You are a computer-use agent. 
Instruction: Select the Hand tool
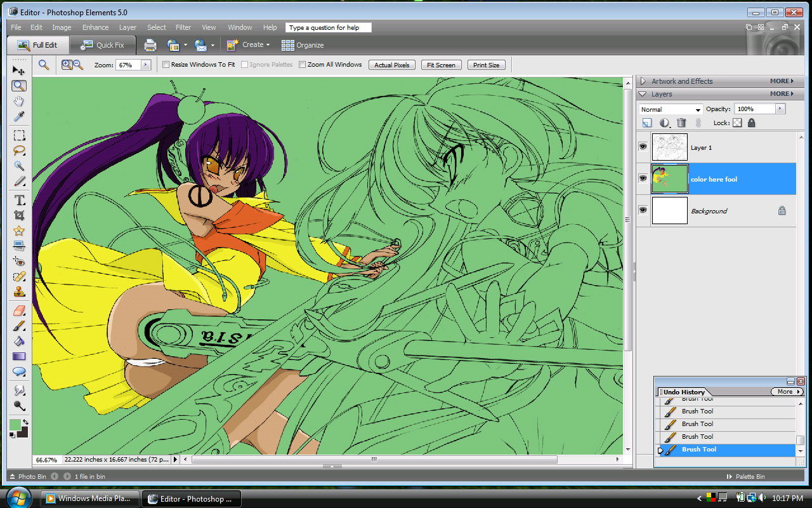(x=19, y=102)
